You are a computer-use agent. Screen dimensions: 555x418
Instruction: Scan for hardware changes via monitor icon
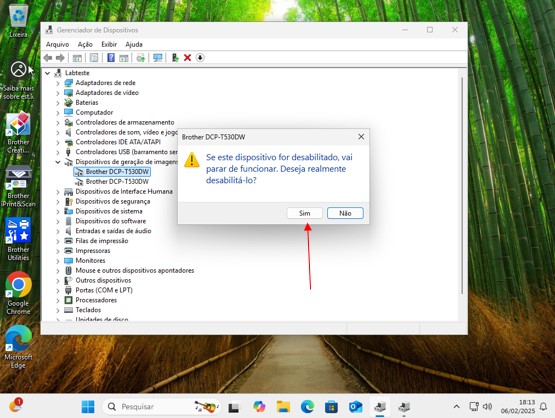click(x=158, y=58)
